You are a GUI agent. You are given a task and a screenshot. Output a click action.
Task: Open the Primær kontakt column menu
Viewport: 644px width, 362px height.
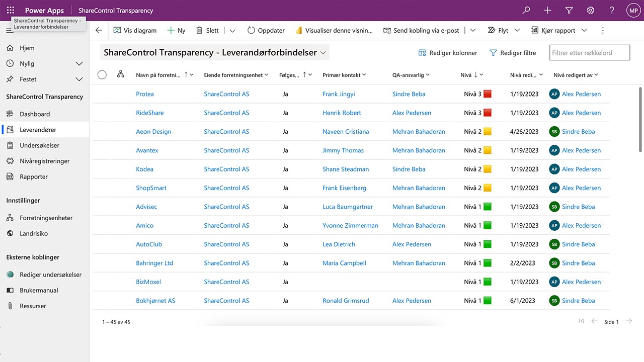coord(344,74)
